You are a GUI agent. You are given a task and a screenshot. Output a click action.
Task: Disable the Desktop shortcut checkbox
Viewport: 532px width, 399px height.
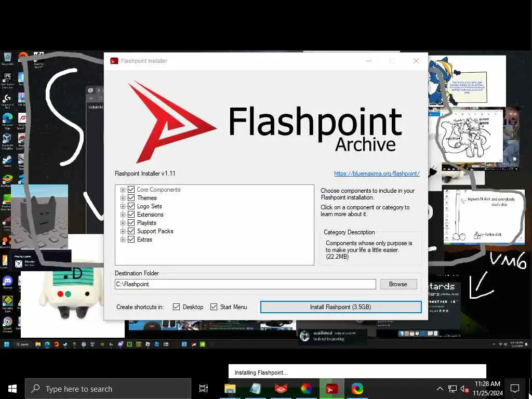176,307
